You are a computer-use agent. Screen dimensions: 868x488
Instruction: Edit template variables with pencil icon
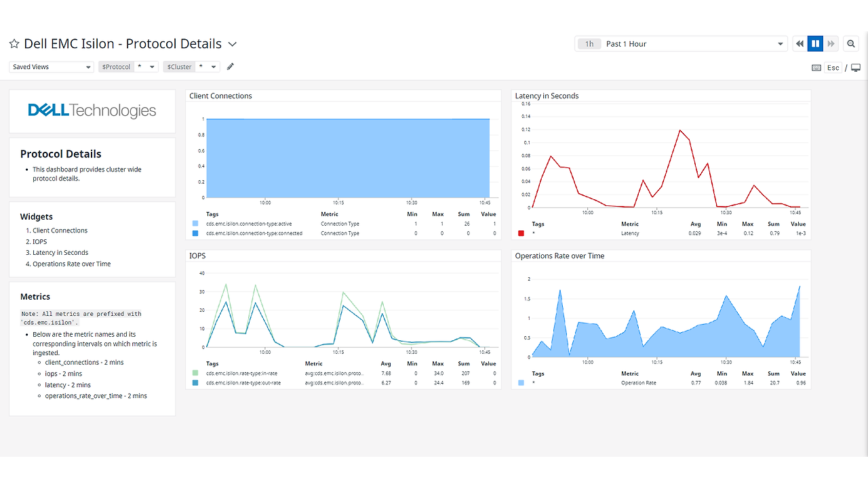coord(231,66)
